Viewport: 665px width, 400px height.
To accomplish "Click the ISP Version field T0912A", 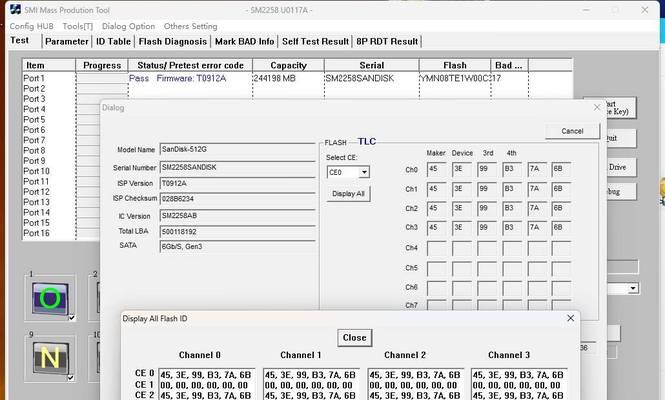I will point(237,184).
